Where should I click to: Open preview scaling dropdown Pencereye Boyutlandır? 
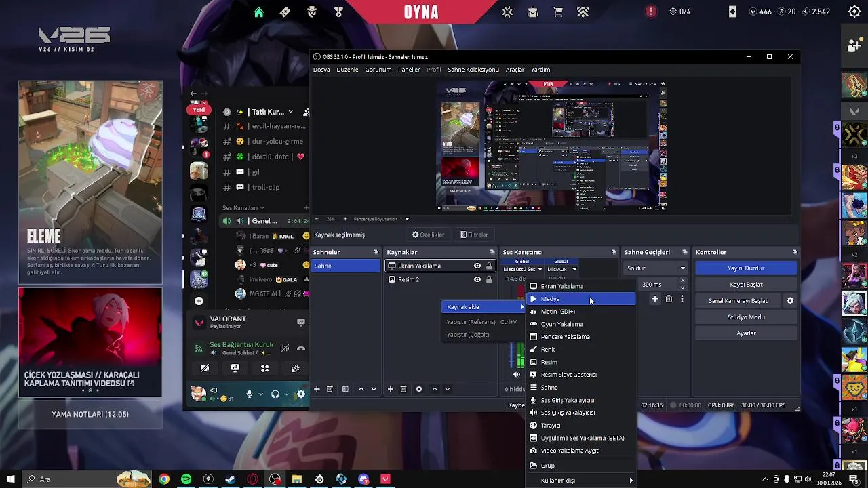(381, 219)
